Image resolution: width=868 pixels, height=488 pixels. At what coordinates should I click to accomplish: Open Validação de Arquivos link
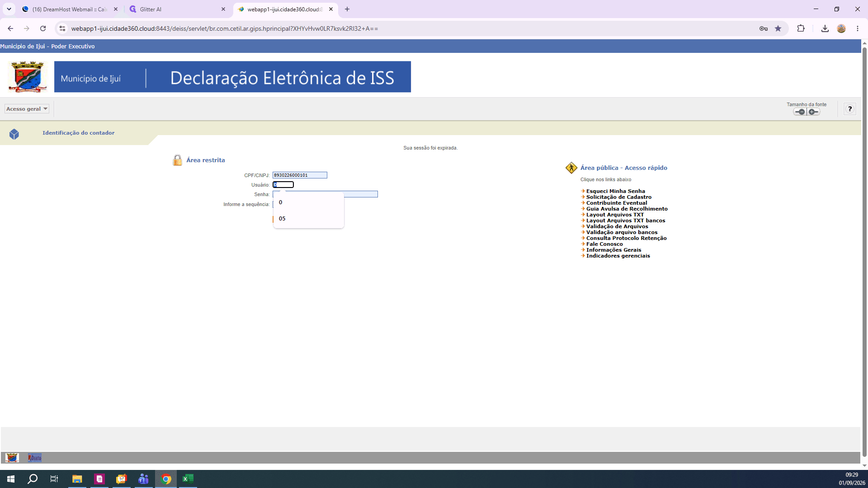point(617,226)
